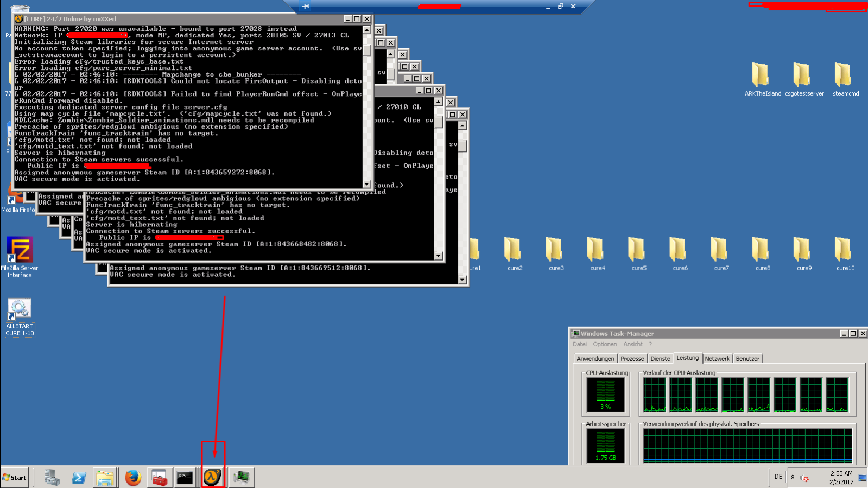Select the Leistung tab in Task Manager

point(687,358)
